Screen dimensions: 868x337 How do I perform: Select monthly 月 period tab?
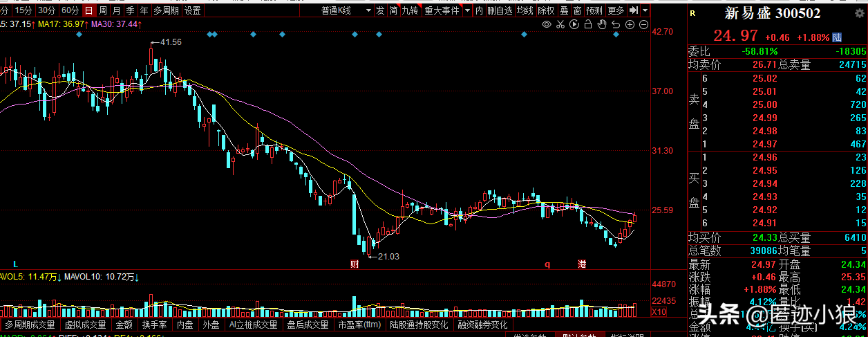click(x=117, y=10)
